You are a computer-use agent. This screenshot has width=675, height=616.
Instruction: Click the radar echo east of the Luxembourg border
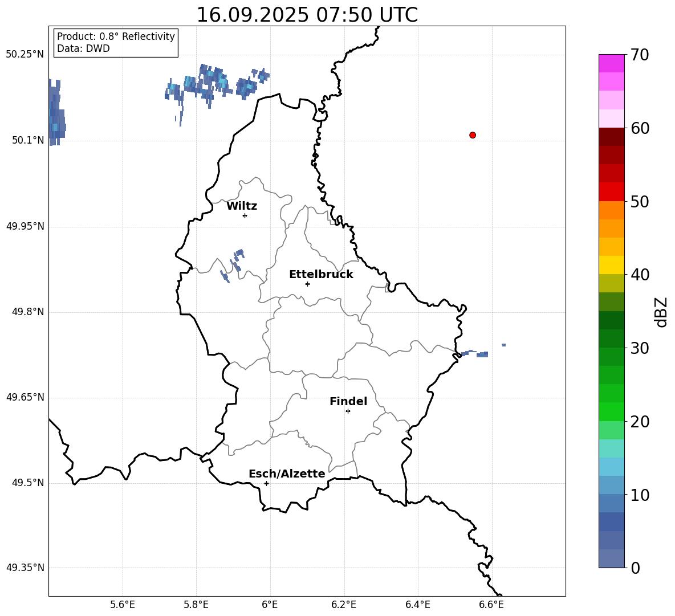coord(475,354)
